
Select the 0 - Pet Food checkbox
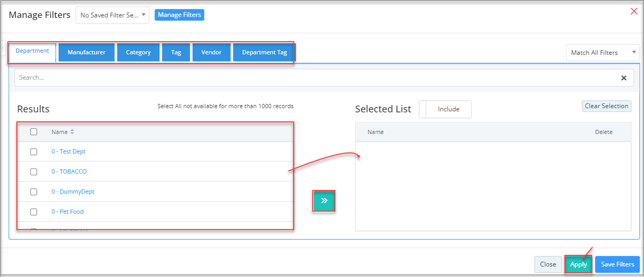(x=34, y=212)
